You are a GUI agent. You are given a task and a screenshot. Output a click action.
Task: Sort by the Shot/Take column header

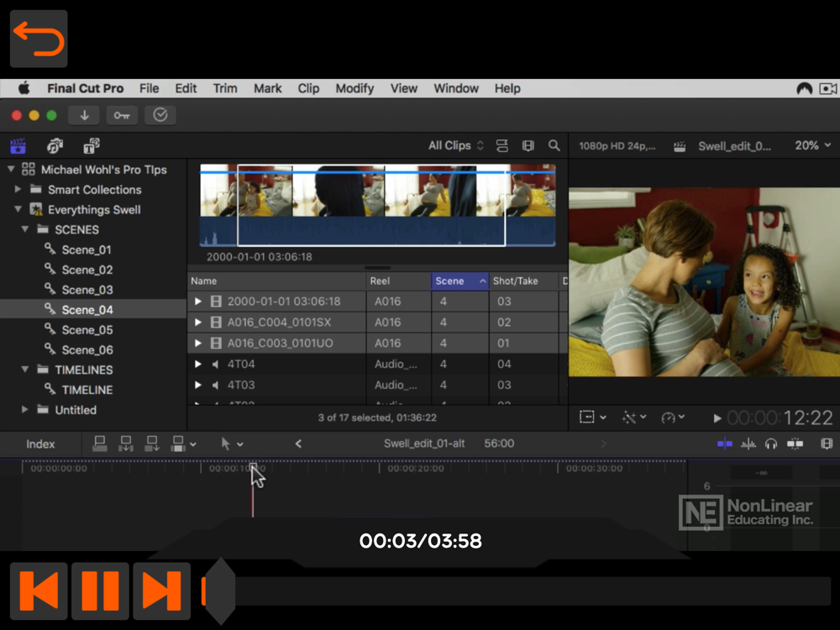pos(523,281)
